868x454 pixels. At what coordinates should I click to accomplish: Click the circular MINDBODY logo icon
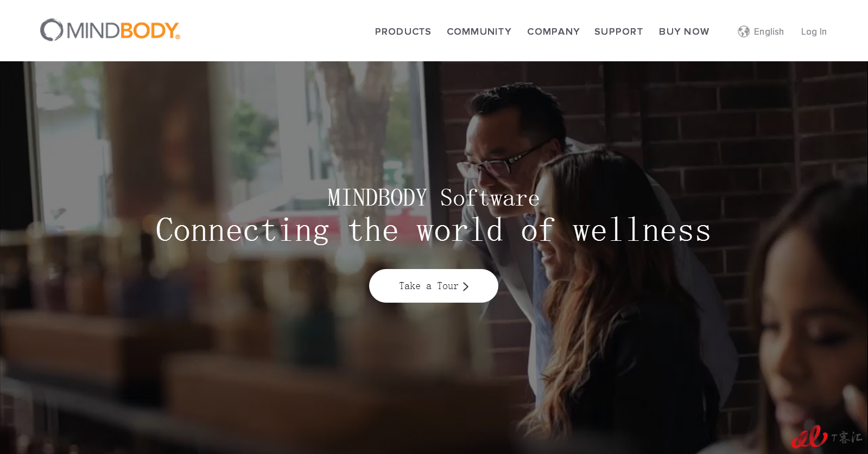pos(52,30)
